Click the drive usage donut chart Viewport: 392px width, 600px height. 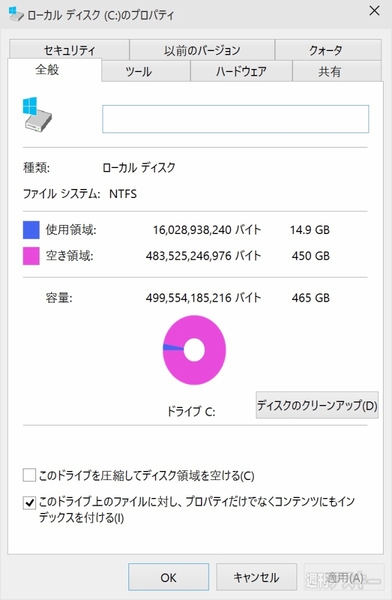click(194, 350)
